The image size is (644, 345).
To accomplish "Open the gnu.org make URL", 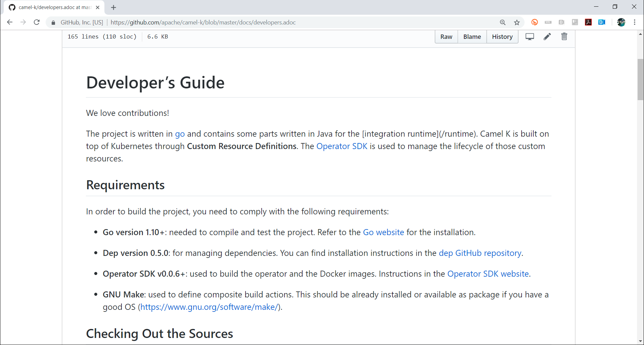I will (209, 307).
